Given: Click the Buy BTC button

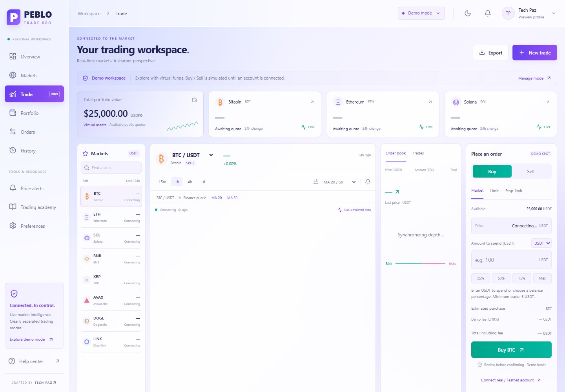Looking at the screenshot, I should point(511,350).
